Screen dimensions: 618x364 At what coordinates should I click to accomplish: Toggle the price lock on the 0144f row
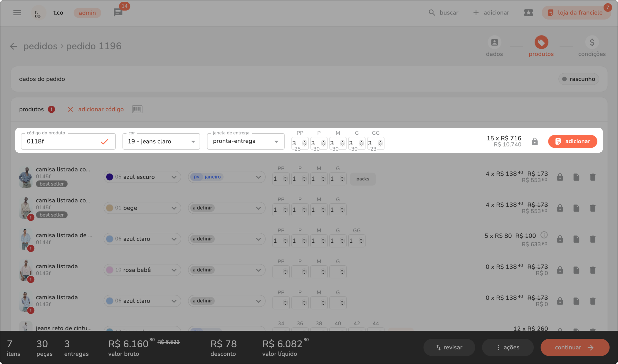[x=560, y=239]
